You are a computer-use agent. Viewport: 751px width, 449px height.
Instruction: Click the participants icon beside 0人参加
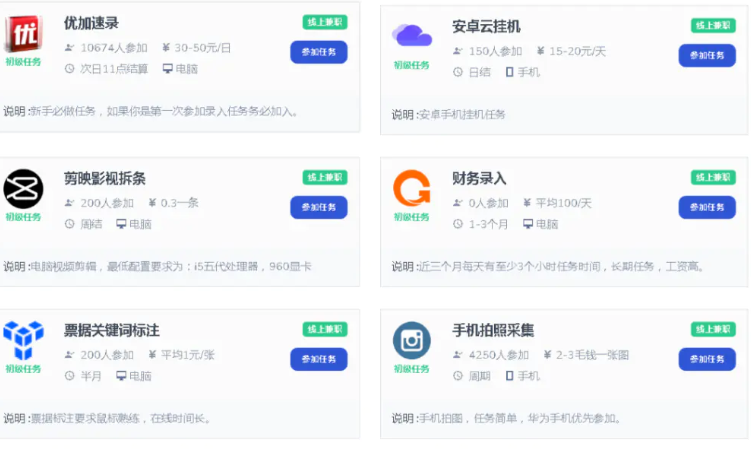click(458, 203)
